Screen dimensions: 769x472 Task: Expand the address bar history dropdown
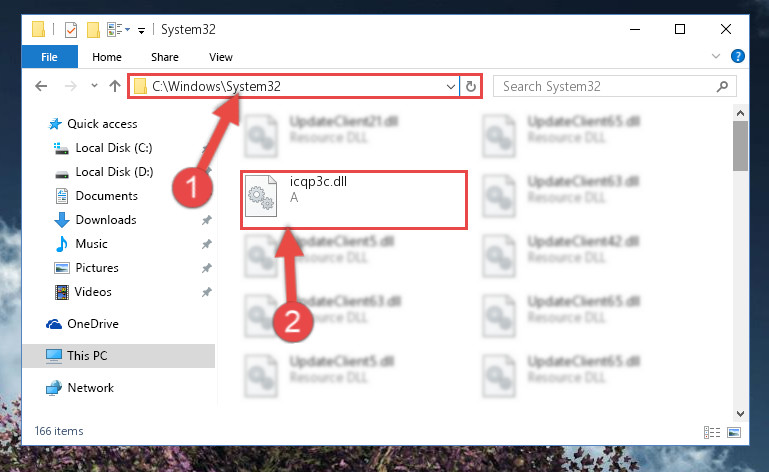tap(451, 87)
